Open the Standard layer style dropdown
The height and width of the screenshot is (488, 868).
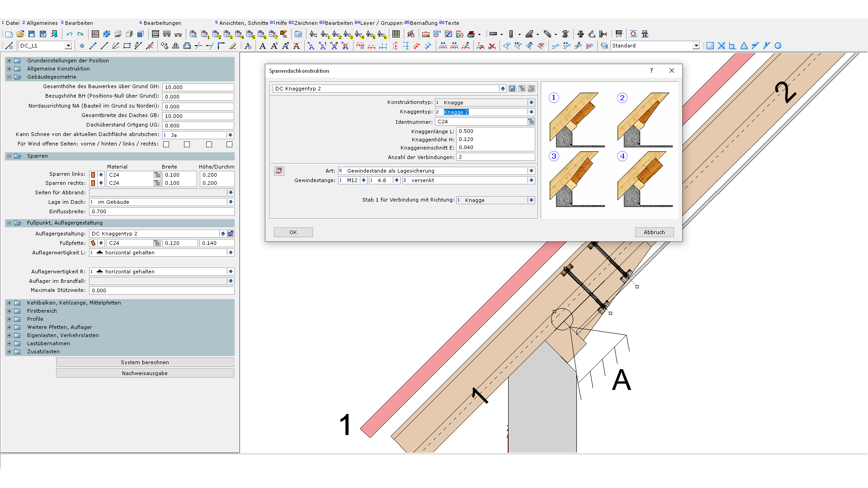[696, 46]
